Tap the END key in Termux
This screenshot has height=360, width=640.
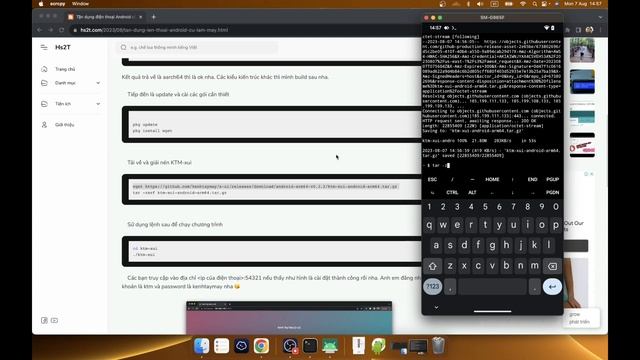(x=532, y=179)
